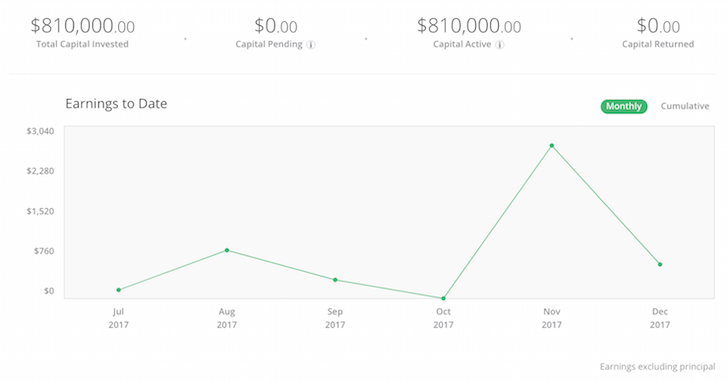Viewport: 728px width, 382px height.
Task: Click the Total Capital Invested label
Action: click(x=82, y=44)
